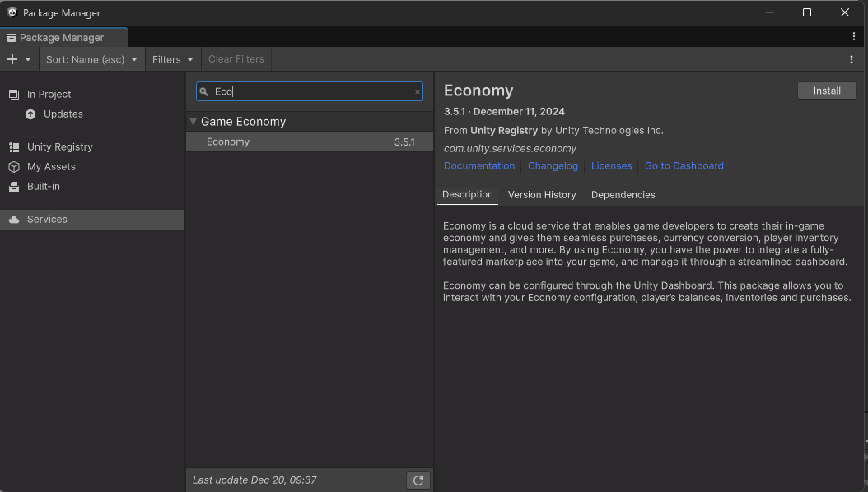
Task: Maximize the Package Manager window
Action: click(x=807, y=12)
